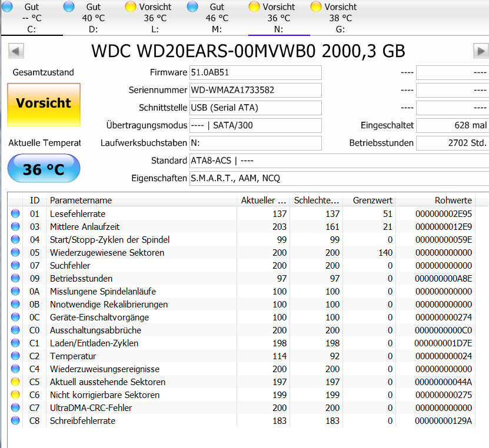Click the Schlechte column header
The height and width of the screenshot is (448, 489).
(x=316, y=200)
